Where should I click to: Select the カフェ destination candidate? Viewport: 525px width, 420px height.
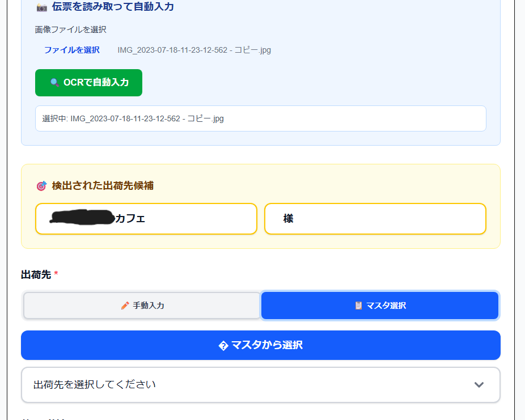tap(146, 219)
